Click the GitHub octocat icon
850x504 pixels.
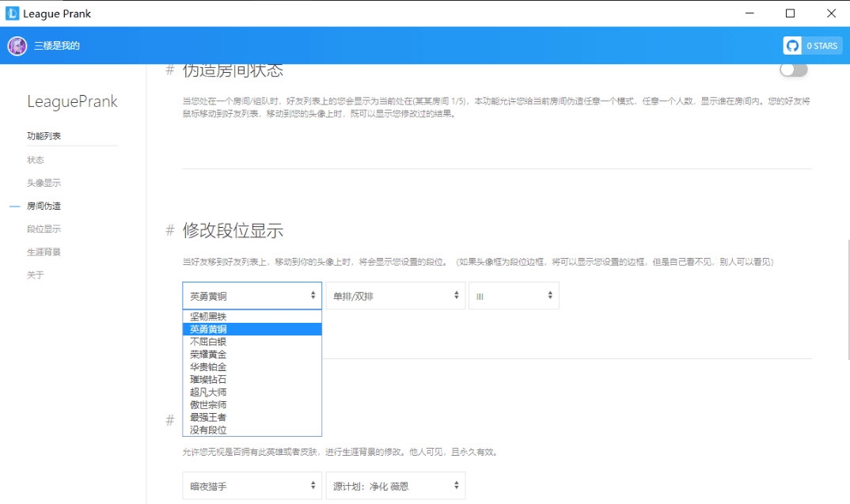[x=791, y=45]
